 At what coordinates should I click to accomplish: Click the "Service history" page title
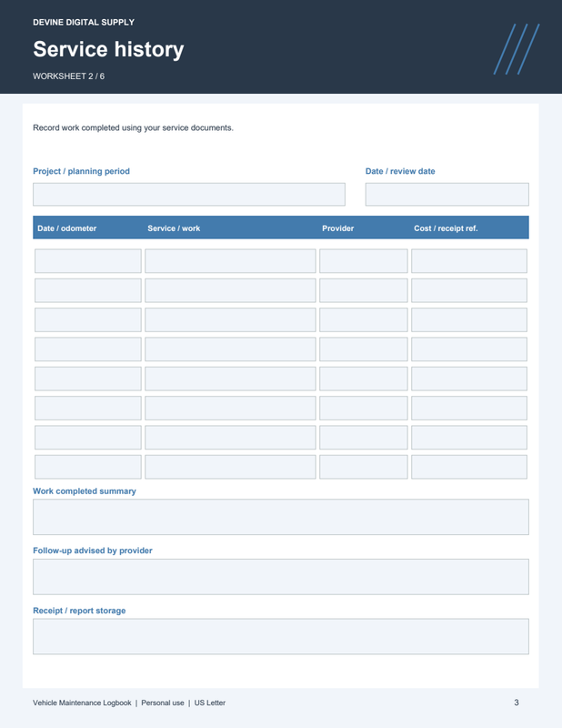point(108,49)
